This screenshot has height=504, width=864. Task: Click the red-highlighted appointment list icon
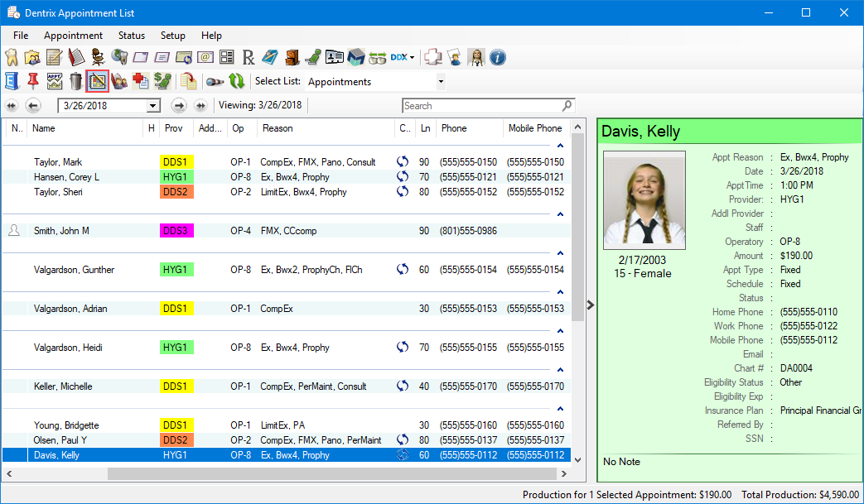(97, 80)
